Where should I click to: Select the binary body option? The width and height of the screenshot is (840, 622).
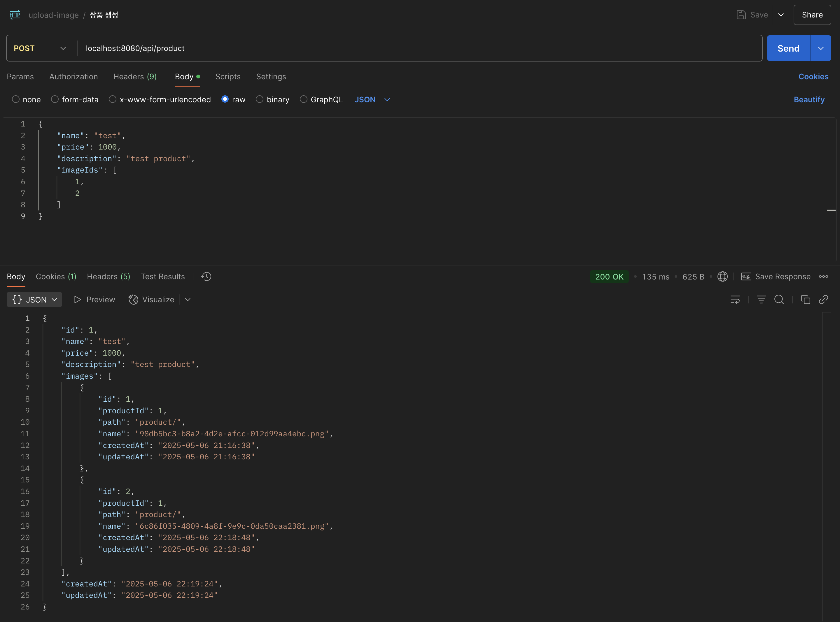[x=260, y=99]
